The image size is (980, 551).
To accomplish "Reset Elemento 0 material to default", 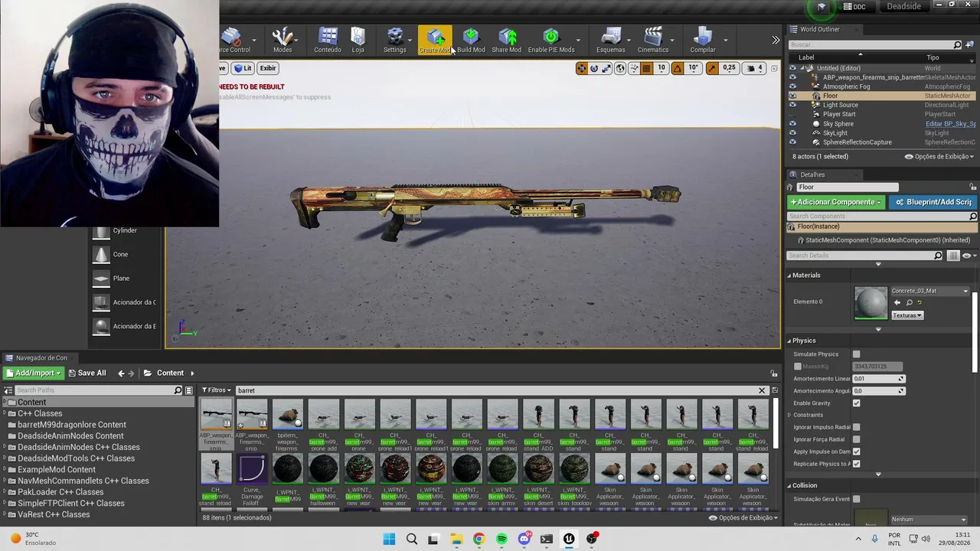I will [920, 302].
